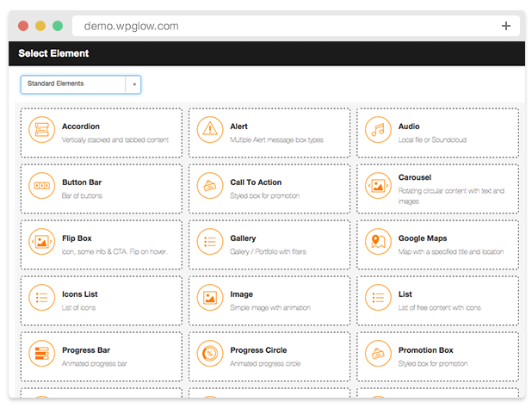This screenshot has width=532, height=408.
Task: Click the Flip Box icon
Action: tap(40, 243)
